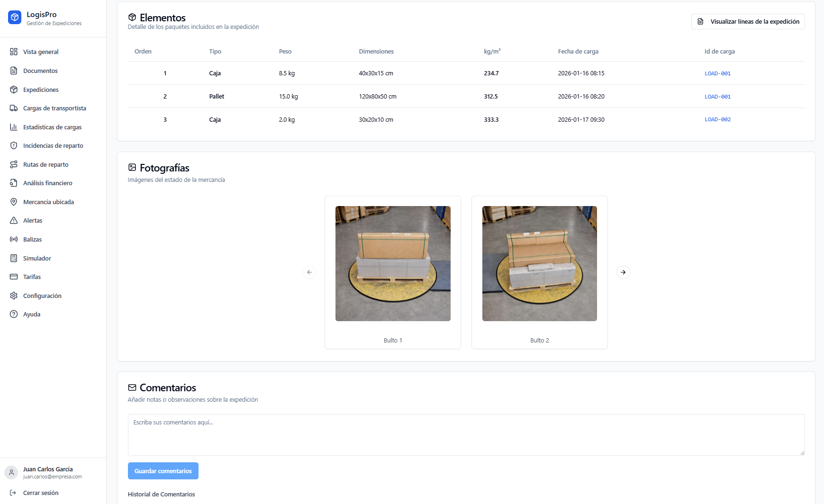The image size is (824, 504).
Task: Show next photo with right arrow
Action: [623, 272]
